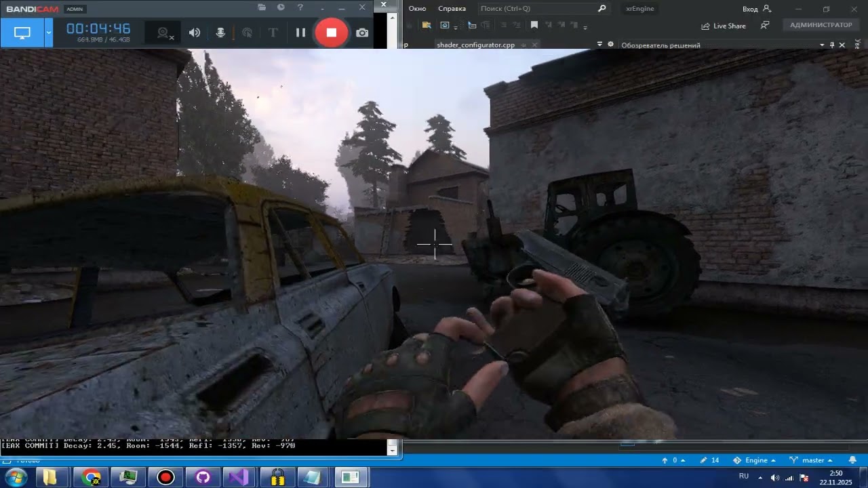Open the notifications bell in status bar

coord(852,460)
